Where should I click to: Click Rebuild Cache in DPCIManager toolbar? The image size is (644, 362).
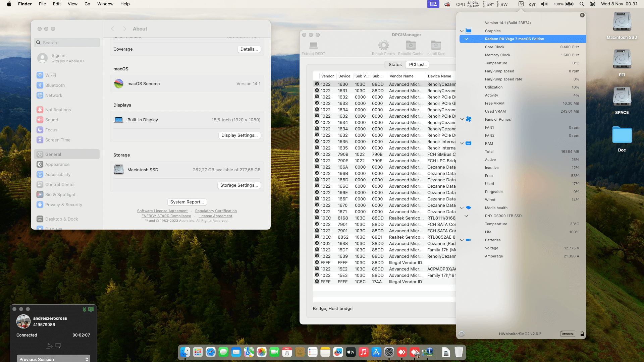[x=411, y=48]
